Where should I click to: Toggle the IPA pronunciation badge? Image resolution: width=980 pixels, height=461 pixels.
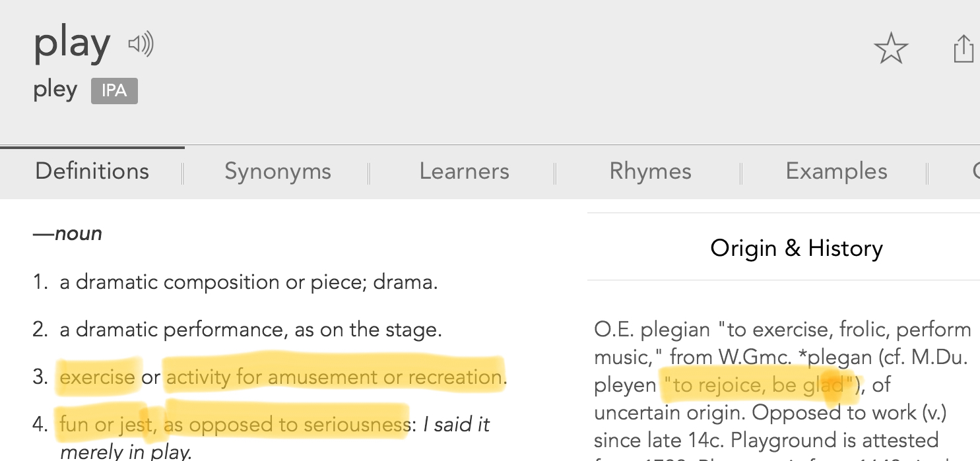[x=114, y=91]
